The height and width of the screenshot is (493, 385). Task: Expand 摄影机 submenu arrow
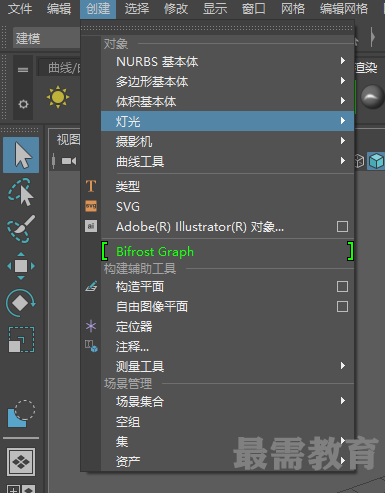click(343, 141)
